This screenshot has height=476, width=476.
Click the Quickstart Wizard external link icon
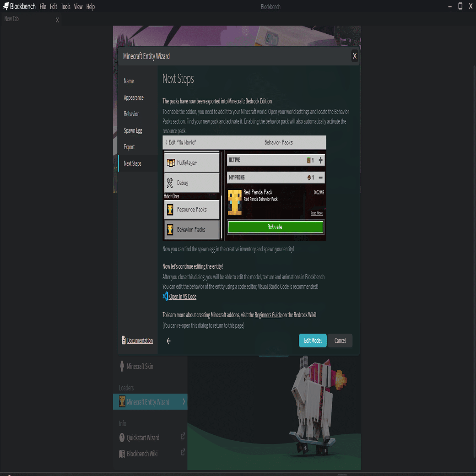coord(183,436)
